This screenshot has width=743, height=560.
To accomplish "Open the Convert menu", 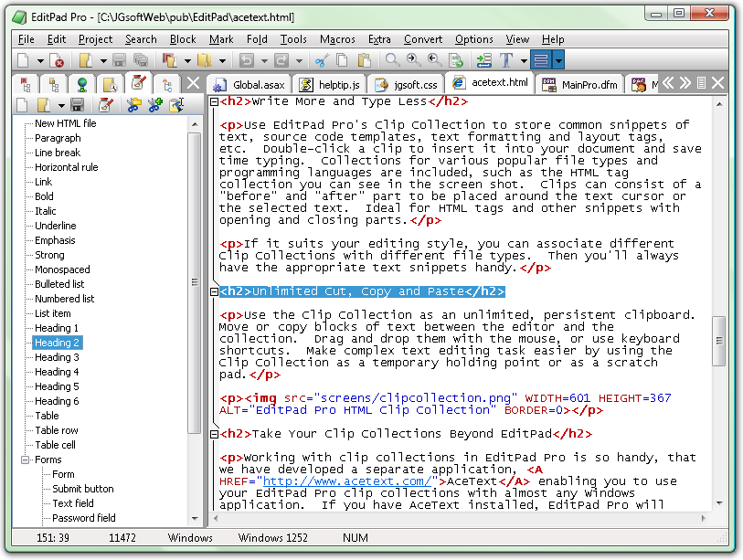I will (x=423, y=39).
